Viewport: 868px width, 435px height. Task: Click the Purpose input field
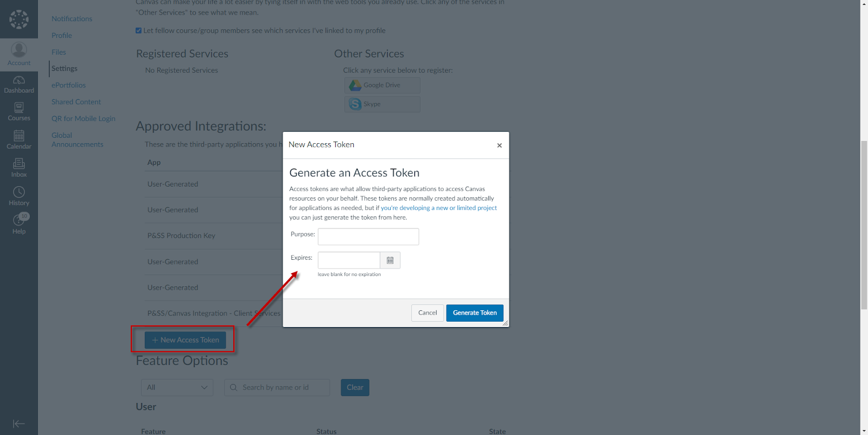pos(368,236)
